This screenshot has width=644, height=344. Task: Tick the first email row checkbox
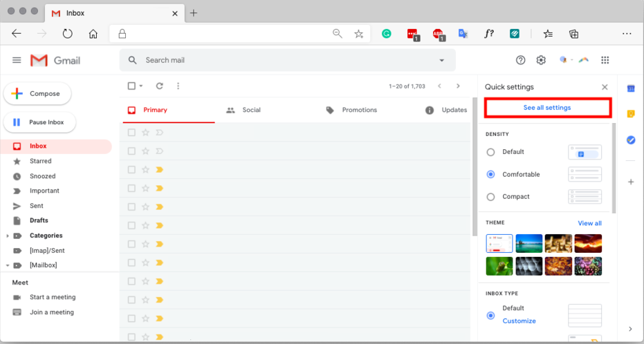pos(131,133)
